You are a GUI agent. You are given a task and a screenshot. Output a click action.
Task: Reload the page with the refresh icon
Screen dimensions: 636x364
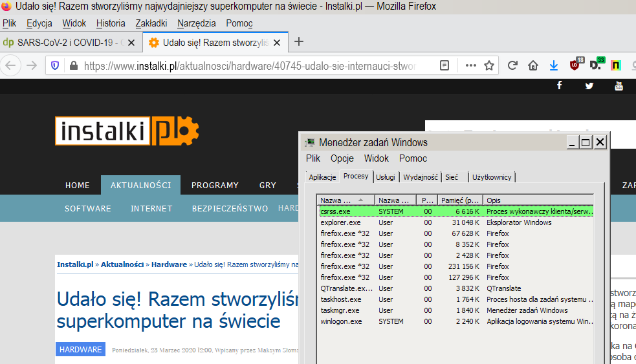512,65
